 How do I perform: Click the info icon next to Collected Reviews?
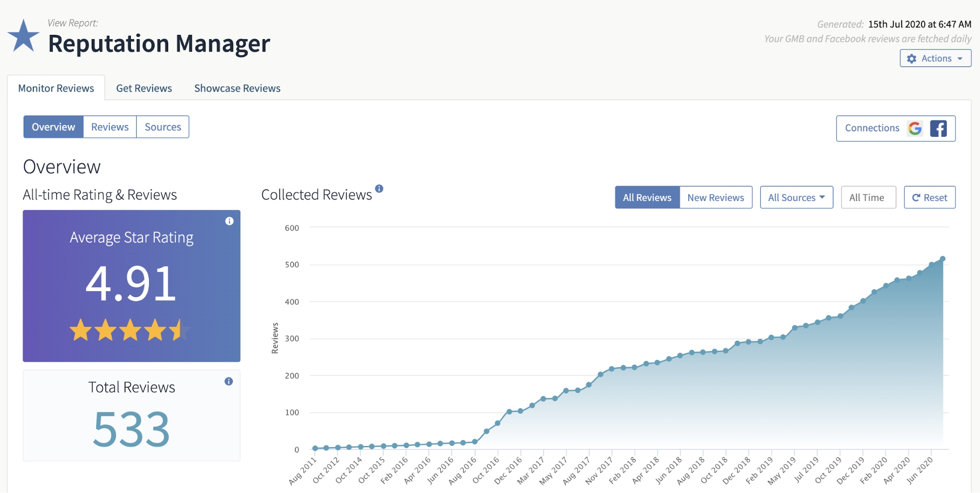(x=380, y=189)
